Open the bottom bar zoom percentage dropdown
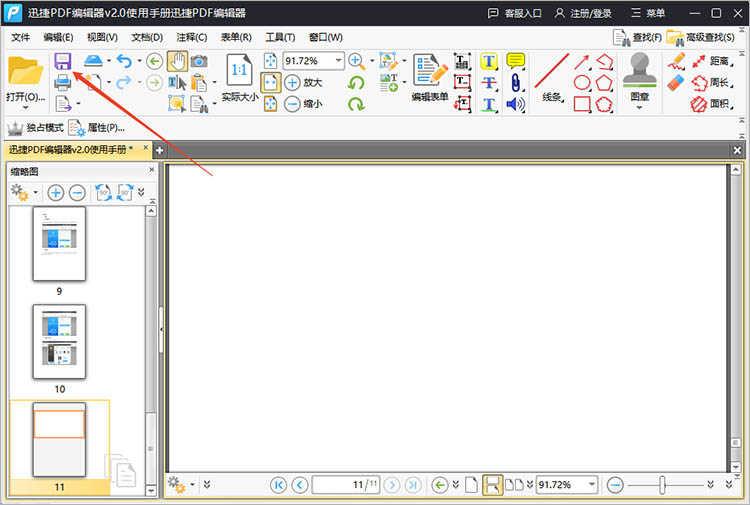 pos(592,484)
